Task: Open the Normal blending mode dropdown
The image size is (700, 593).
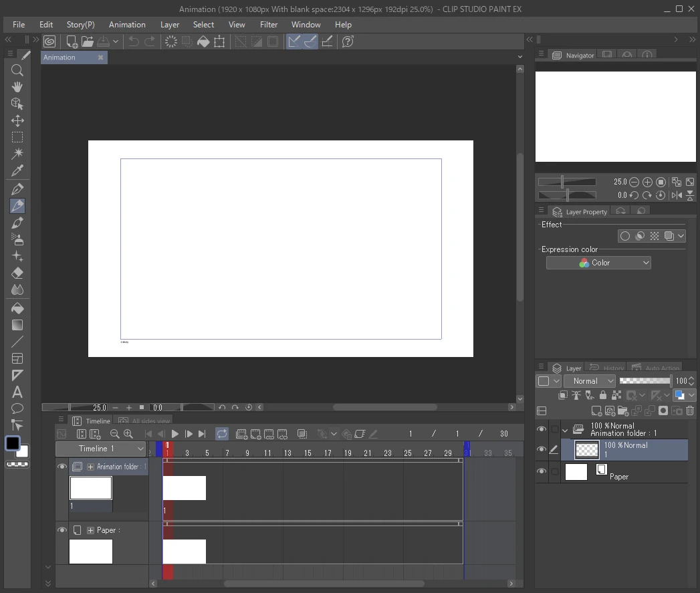Action: [x=589, y=381]
